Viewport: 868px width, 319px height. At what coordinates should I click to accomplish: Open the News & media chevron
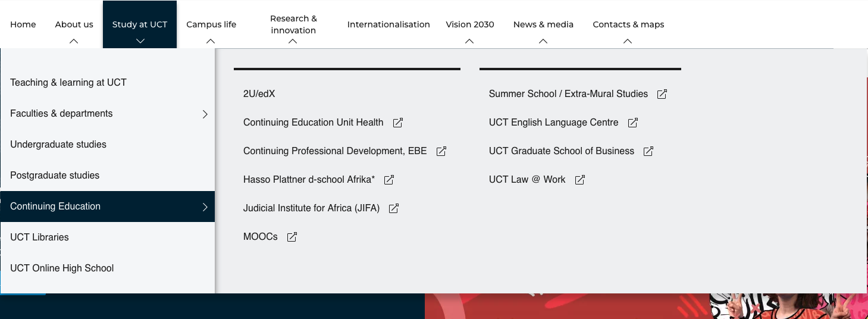coord(543,41)
